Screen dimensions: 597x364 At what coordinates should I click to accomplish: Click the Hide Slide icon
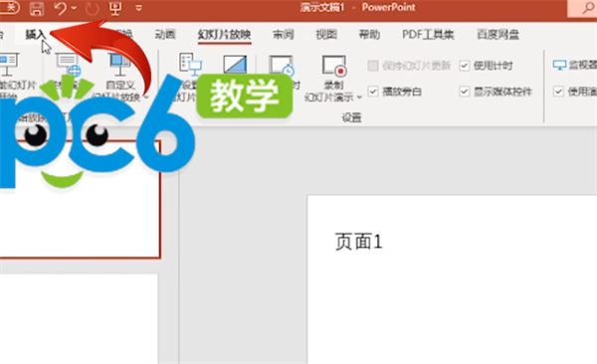click(235, 64)
